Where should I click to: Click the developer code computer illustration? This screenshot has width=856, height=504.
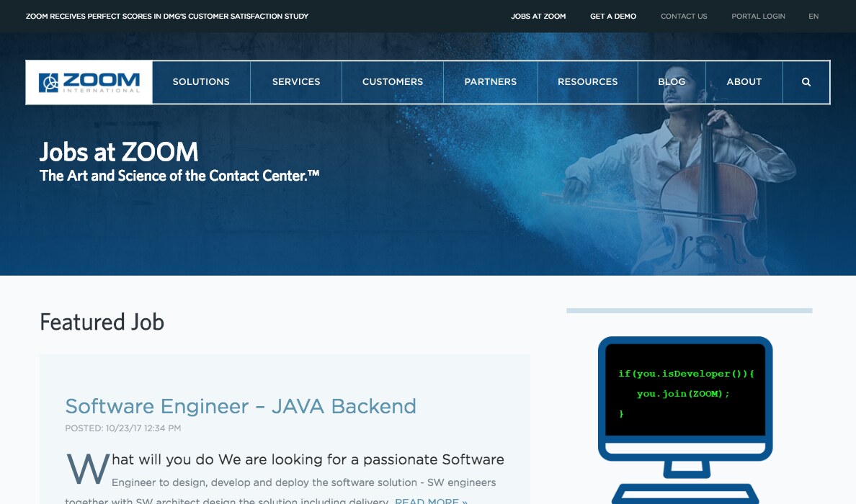tap(685, 420)
